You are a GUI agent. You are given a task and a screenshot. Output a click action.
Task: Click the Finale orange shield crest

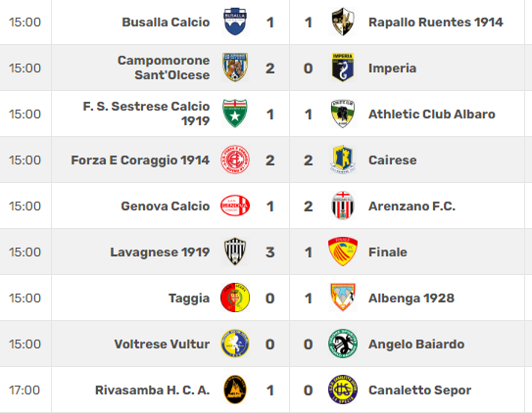click(343, 252)
